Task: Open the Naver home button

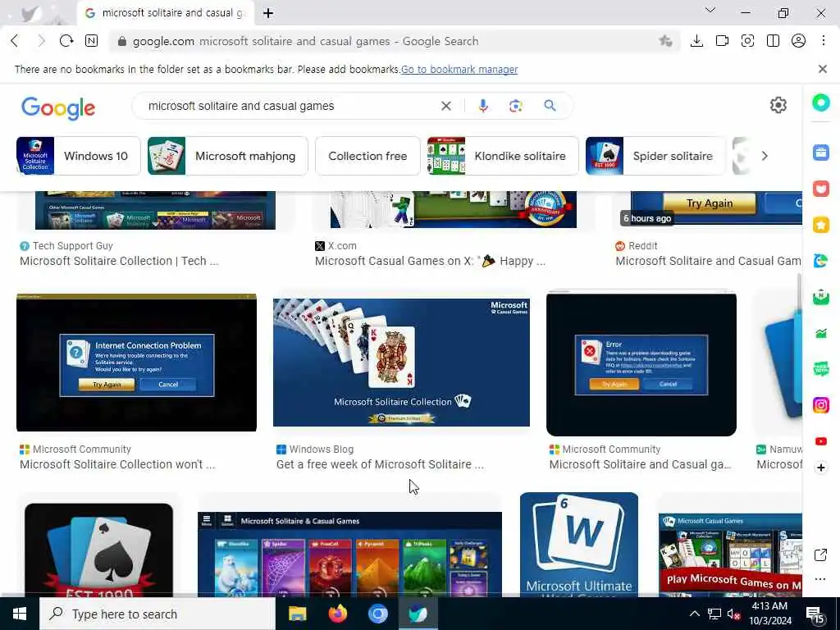Action: point(92,41)
